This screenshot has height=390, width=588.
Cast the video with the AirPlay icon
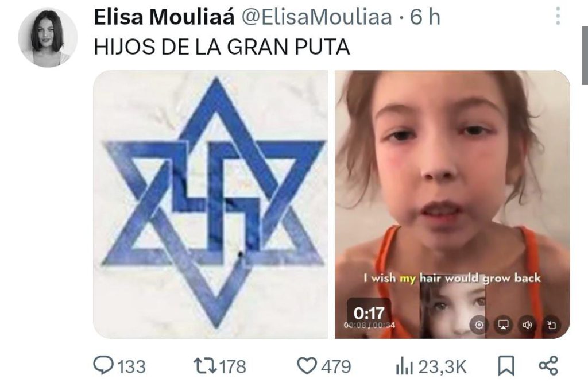(x=503, y=325)
